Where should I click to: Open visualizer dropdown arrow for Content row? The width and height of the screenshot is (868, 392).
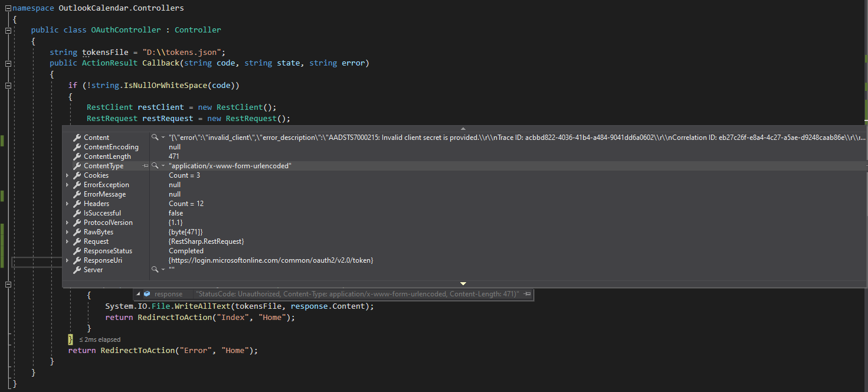tap(163, 138)
